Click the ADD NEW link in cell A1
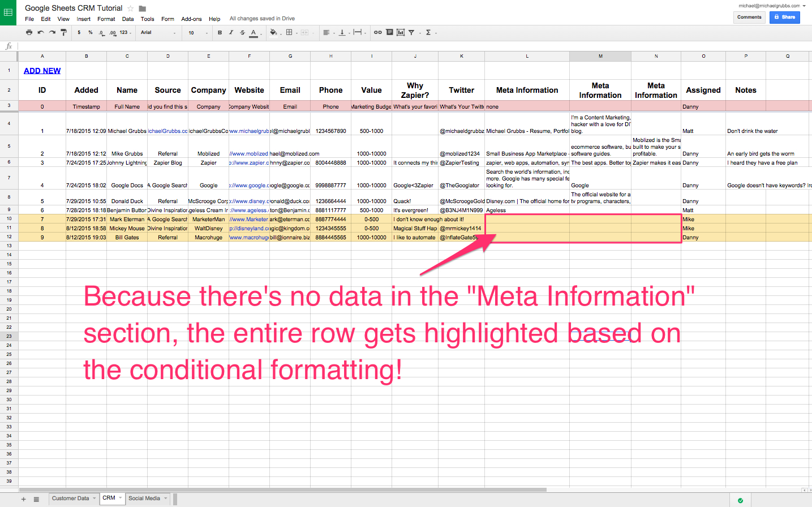 (x=42, y=70)
